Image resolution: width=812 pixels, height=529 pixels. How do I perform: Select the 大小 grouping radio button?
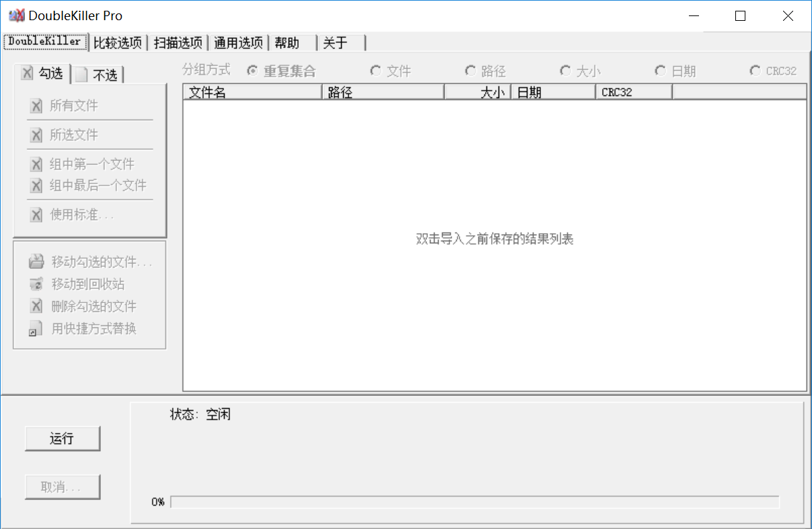565,70
